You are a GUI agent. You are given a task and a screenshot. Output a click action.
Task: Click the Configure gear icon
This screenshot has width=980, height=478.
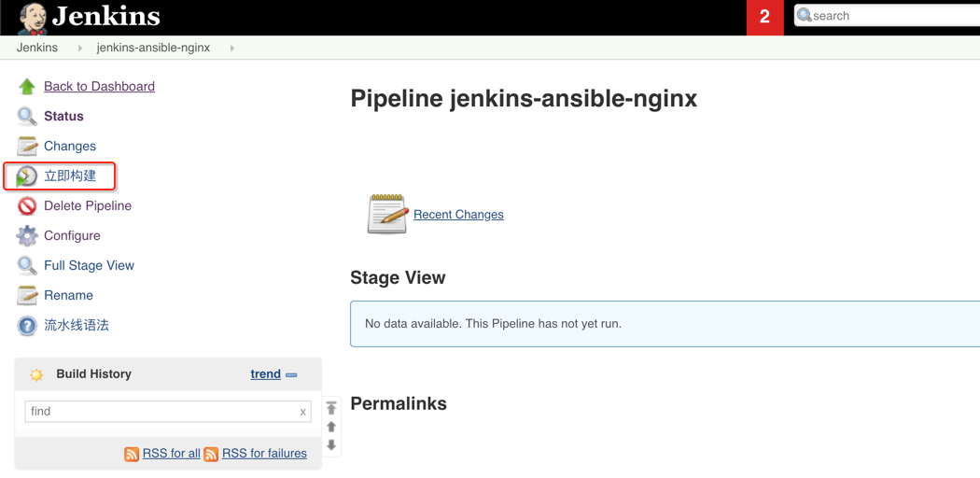pos(27,236)
